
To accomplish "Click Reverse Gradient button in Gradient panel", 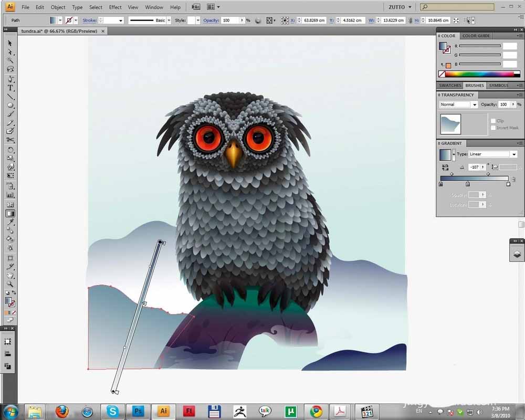I will [x=445, y=167].
